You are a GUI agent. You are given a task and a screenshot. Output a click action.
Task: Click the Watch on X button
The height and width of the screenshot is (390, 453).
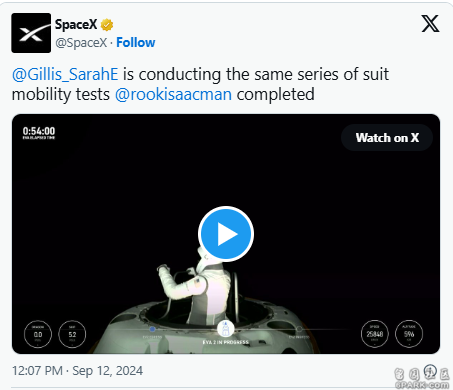[x=387, y=138]
